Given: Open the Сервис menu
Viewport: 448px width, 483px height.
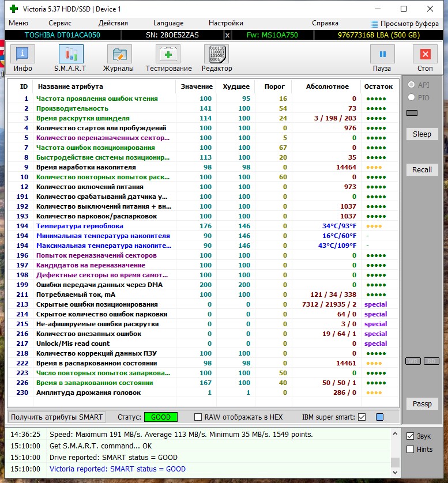Looking at the screenshot, I should (60, 23).
